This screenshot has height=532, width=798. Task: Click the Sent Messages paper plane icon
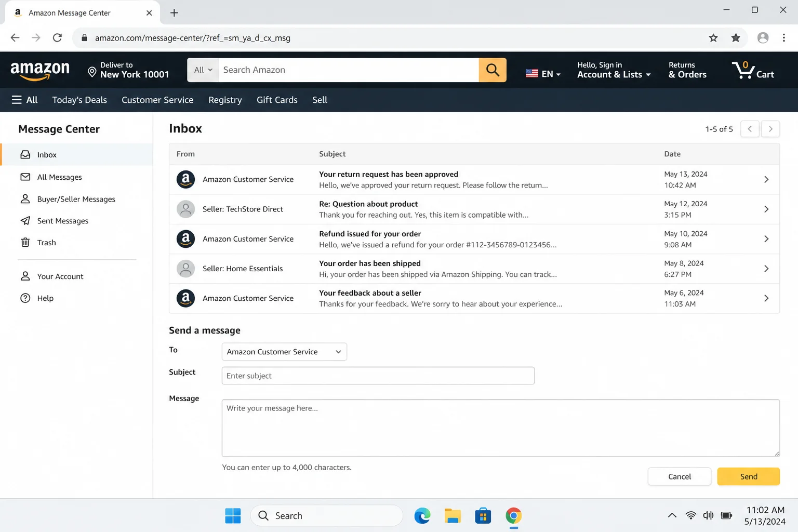coord(25,221)
